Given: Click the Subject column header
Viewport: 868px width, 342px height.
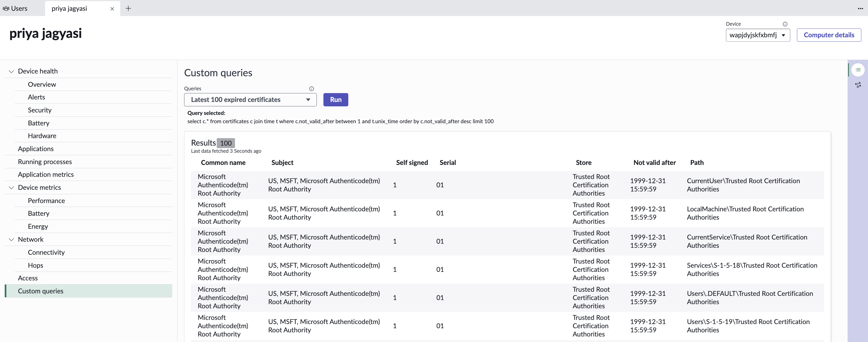Looking at the screenshot, I should 282,163.
